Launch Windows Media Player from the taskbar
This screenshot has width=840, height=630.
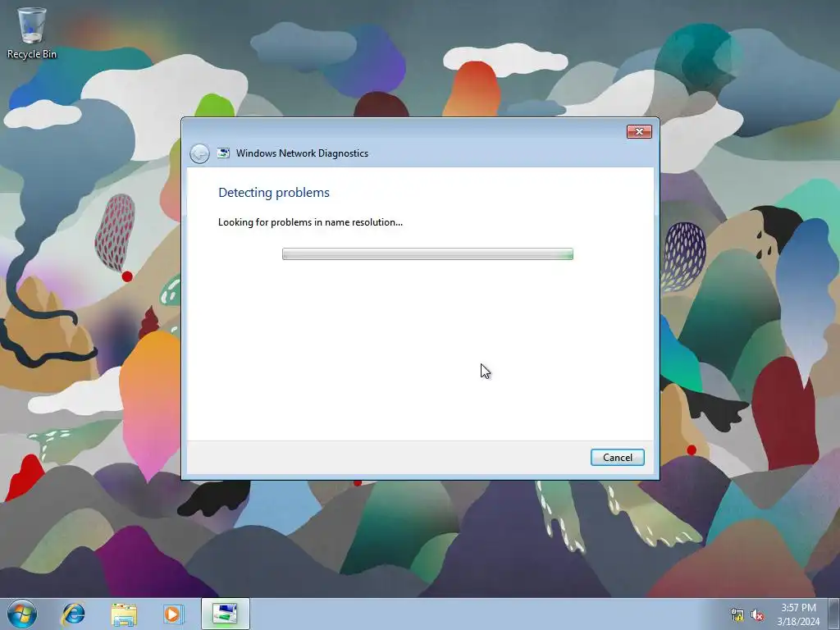(x=173, y=614)
